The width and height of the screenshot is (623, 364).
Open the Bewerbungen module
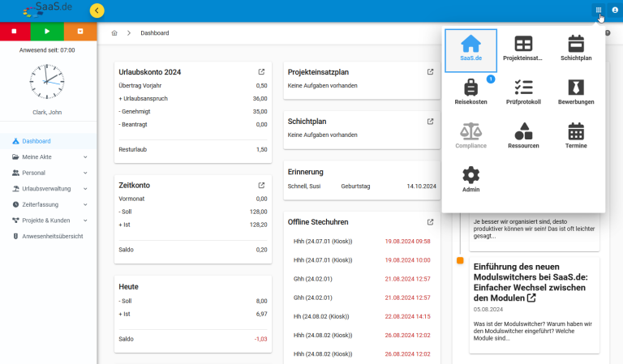coord(576,92)
